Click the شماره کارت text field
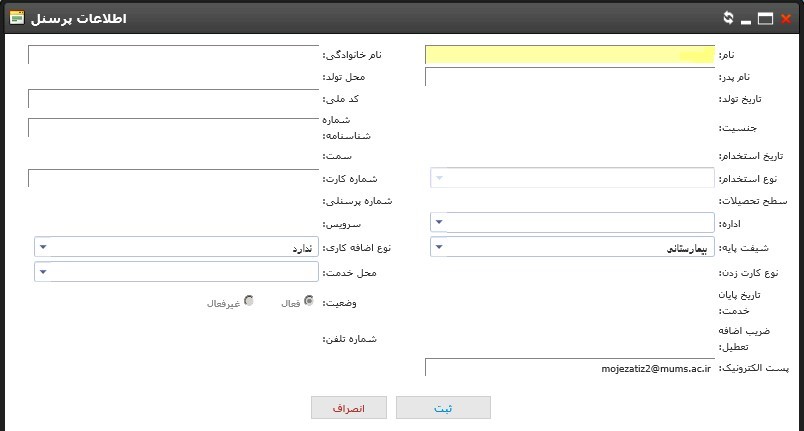This screenshot has width=804, height=431. click(x=172, y=178)
